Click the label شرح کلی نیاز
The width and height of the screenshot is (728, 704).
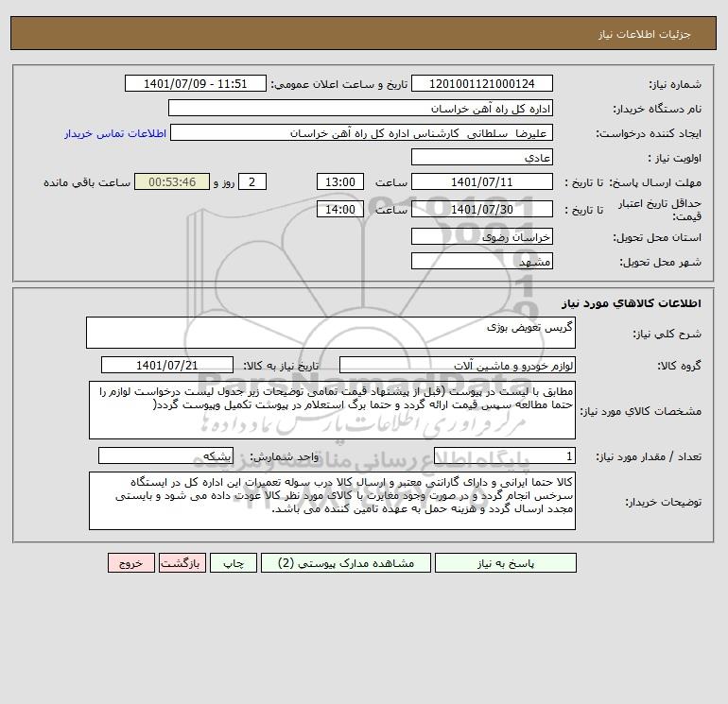point(667,334)
